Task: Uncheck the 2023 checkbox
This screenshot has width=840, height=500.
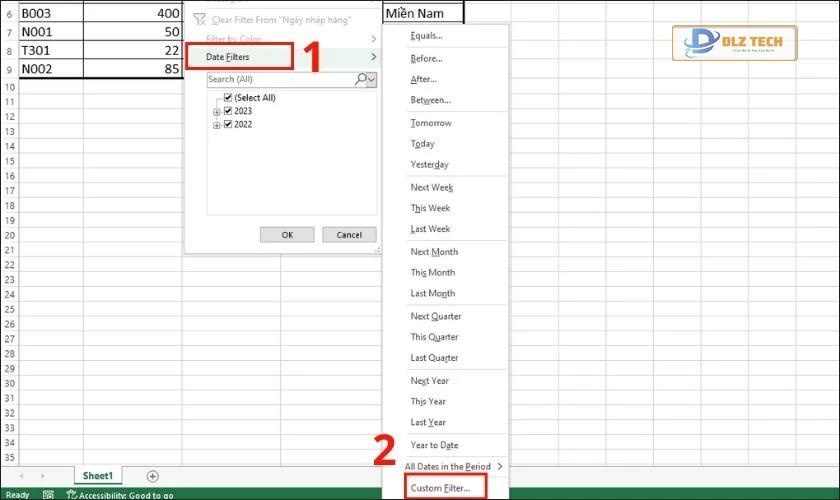Action: 229,111
